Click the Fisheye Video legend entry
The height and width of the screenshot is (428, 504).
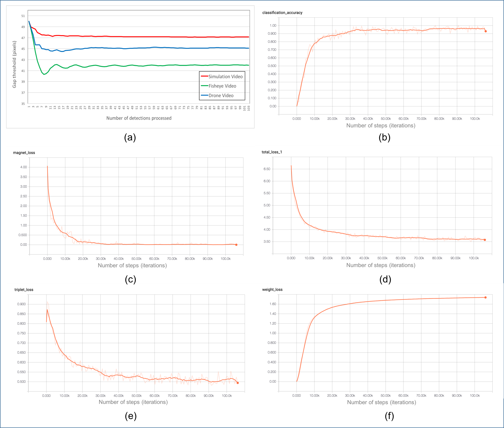[222, 86]
